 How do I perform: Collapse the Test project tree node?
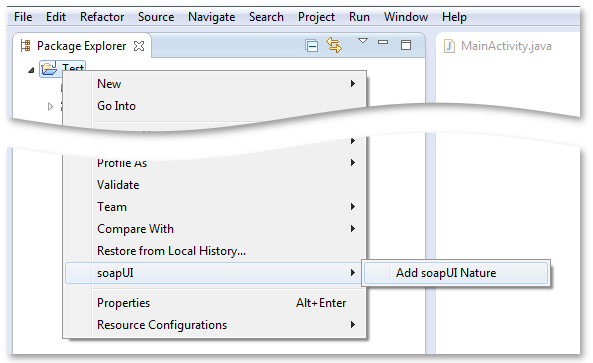(x=31, y=70)
